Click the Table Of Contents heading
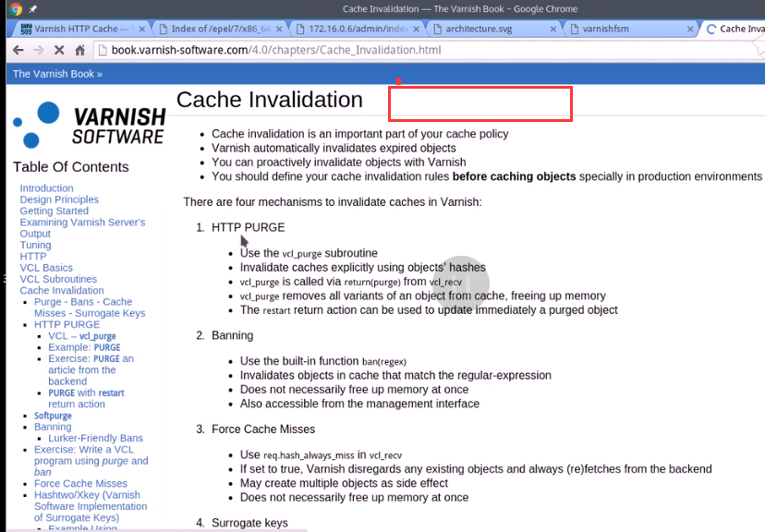The width and height of the screenshot is (765, 532). pyautogui.click(x=71, y=167)
